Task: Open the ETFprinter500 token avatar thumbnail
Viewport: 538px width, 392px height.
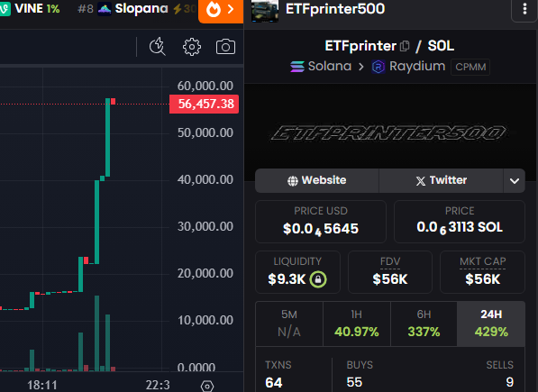Action: tap(265, 11)
